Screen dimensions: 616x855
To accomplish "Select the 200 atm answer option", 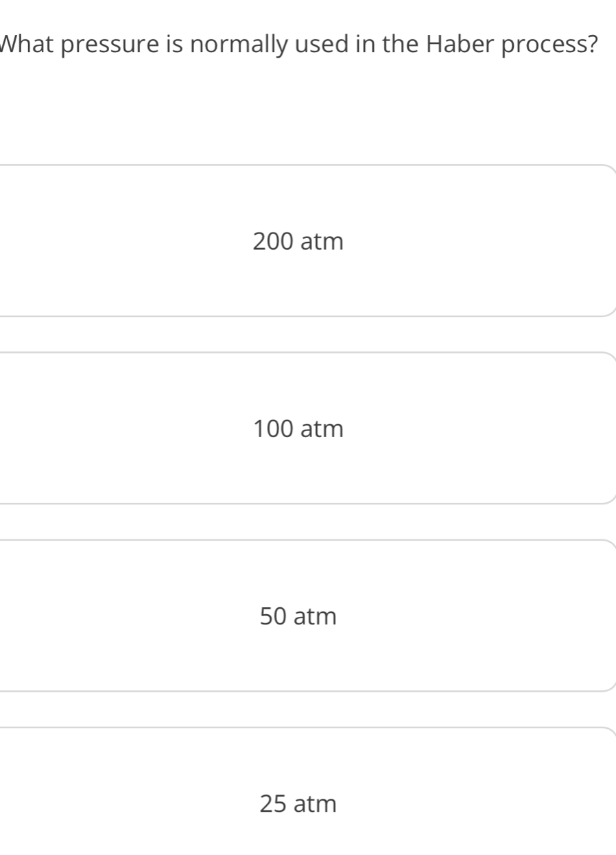I will click(x=308, y=241).
